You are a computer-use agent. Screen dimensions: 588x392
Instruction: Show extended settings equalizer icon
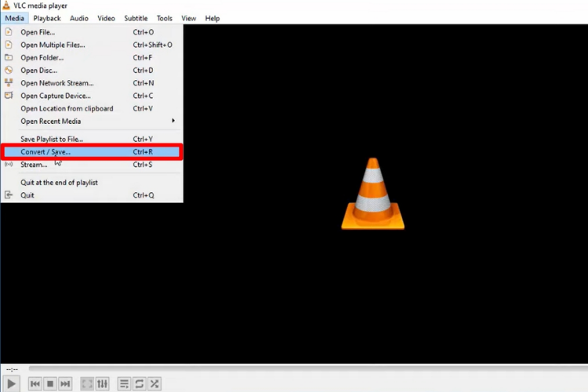tap(102, 383)
